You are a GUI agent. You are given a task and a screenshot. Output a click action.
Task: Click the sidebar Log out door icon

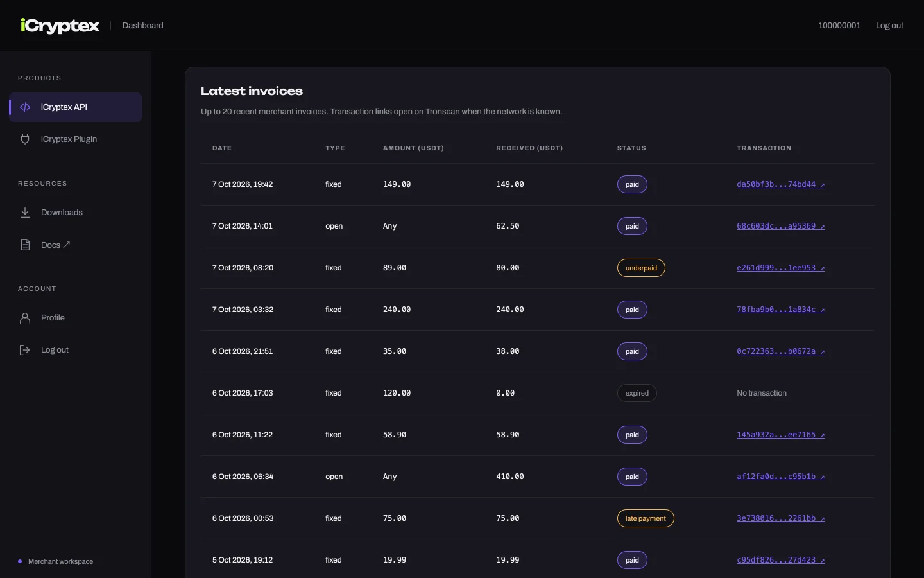click(x=25, y=350)
